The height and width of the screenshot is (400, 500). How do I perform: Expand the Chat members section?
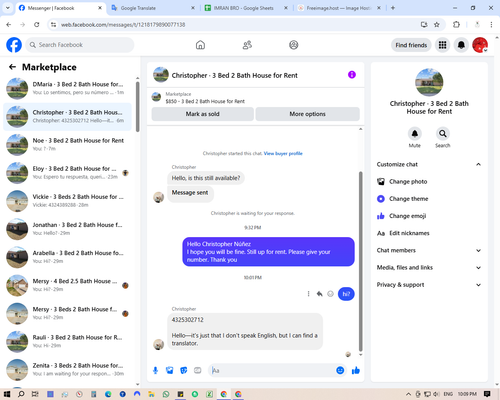[x=478, y=250]
